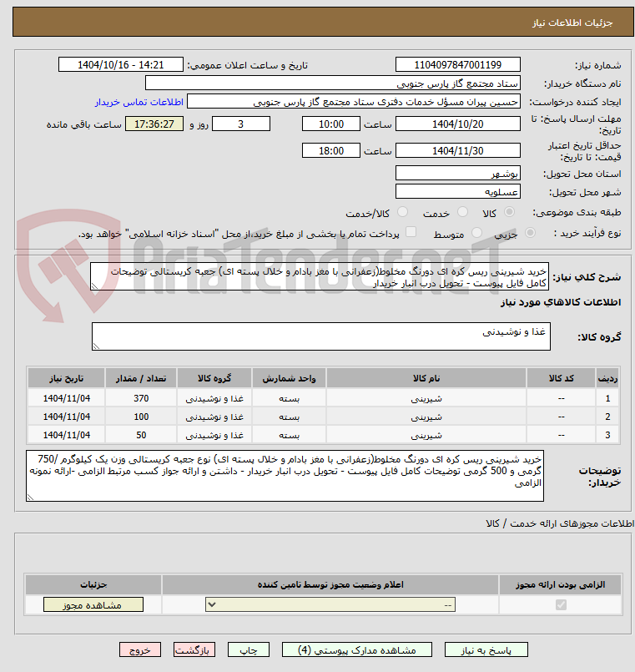Click the شرح کلی نیاز text area

[x=320, y=277]
